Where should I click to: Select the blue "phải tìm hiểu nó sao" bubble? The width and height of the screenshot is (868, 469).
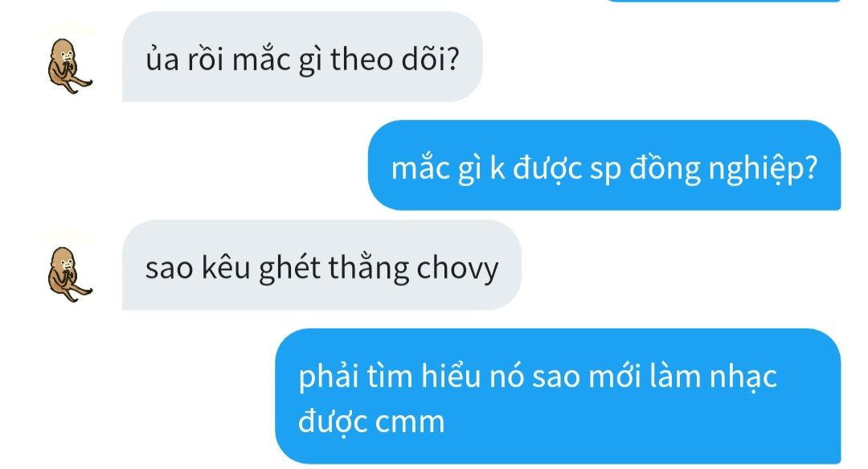pyautogui.click(x=558, y=397)
